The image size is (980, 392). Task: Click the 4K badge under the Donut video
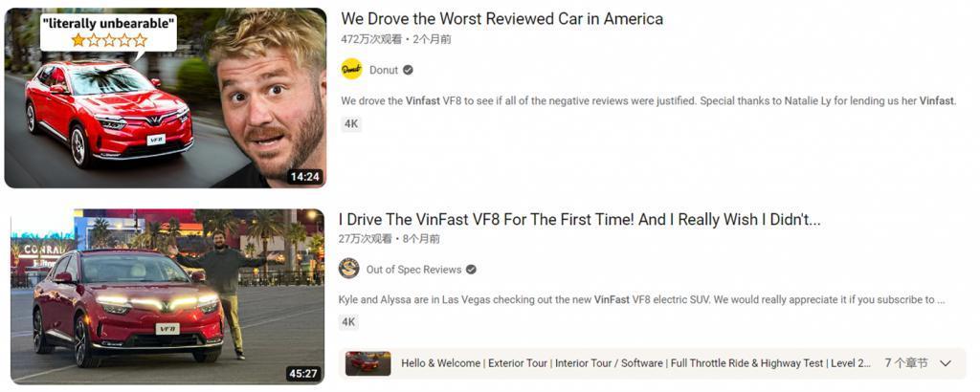pos(351,123)
